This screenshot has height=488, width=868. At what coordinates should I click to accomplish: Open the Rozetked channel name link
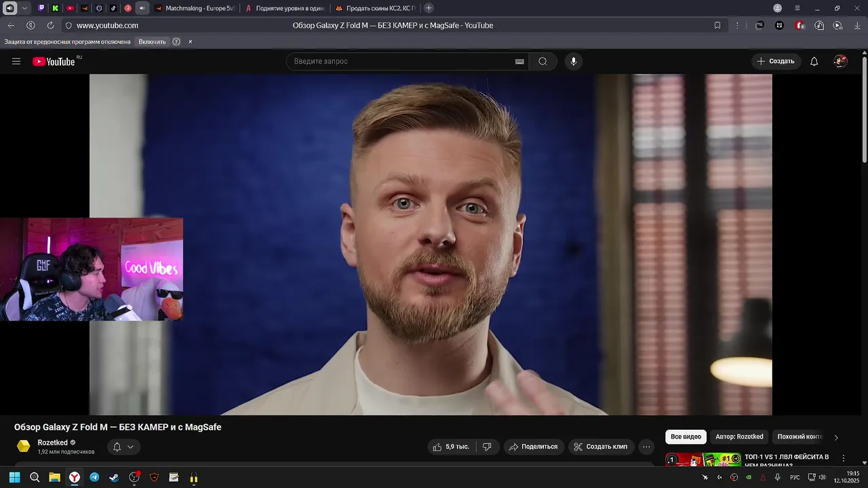pos(52,443)
